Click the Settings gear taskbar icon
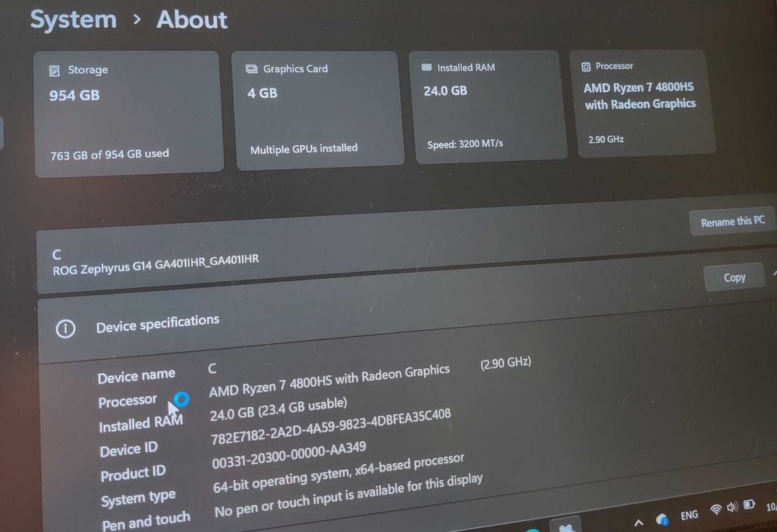 [566, 527]
